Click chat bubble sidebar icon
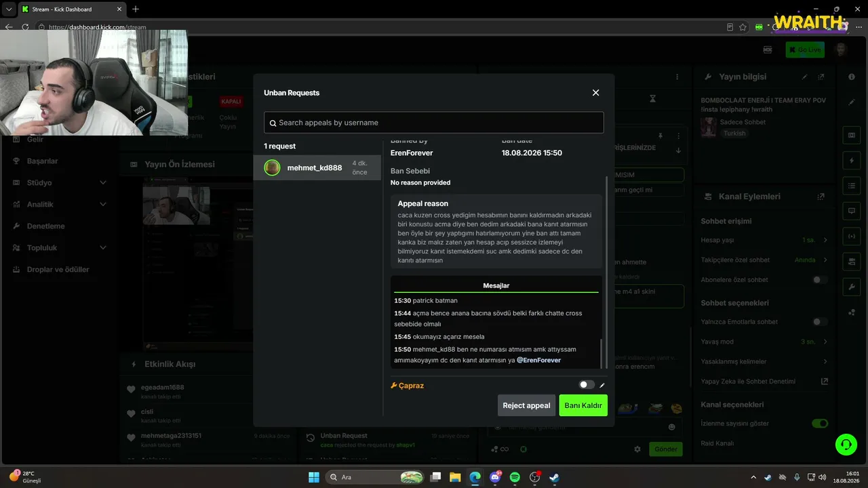This screenshot has width=868, height=488. 852,211
